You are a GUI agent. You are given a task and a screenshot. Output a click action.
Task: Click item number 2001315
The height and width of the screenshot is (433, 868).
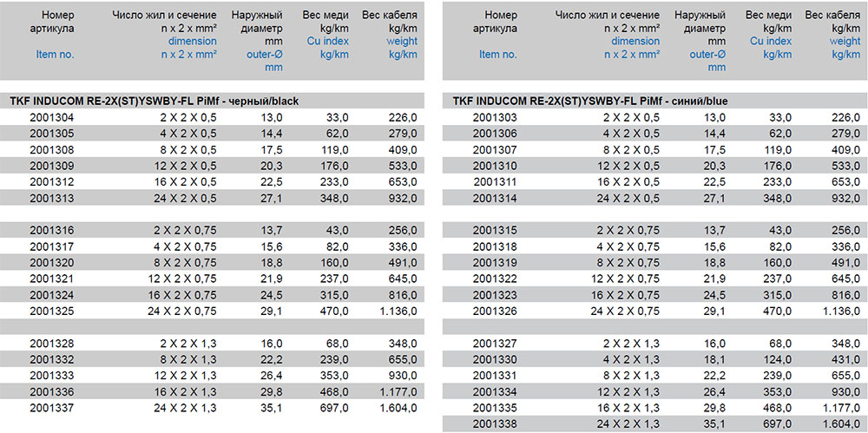pos(495,230)
